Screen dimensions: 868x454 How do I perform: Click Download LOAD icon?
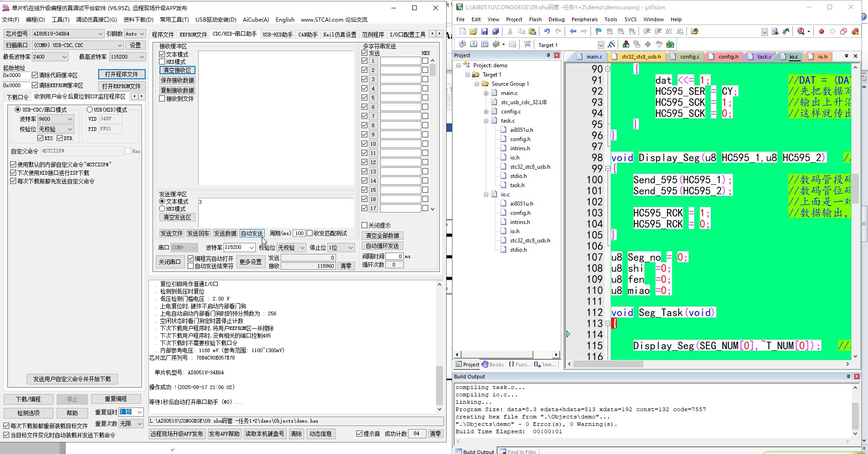tap(527, 44)
